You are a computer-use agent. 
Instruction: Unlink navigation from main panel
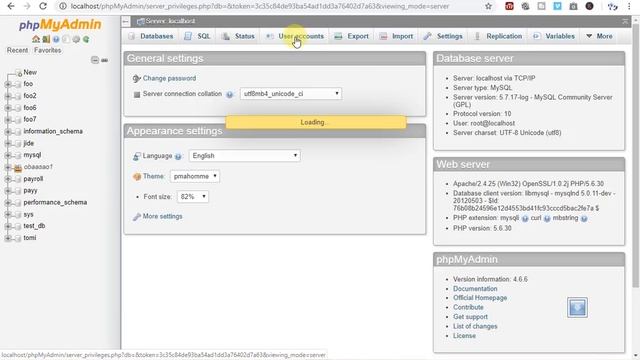(104, 60)
